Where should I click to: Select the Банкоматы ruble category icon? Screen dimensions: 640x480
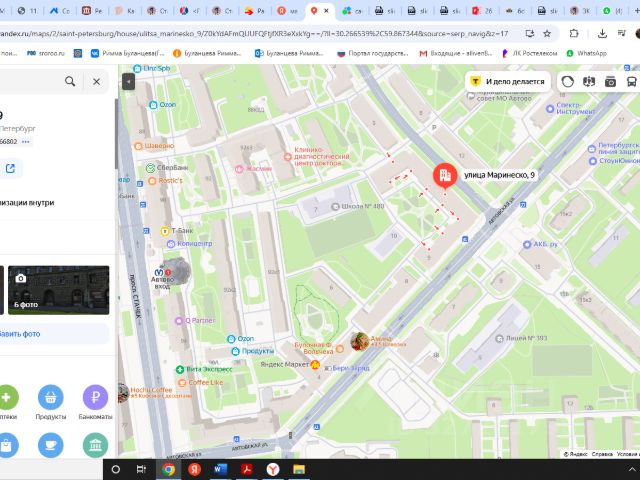pyautogui.click(x=96, y=397)
